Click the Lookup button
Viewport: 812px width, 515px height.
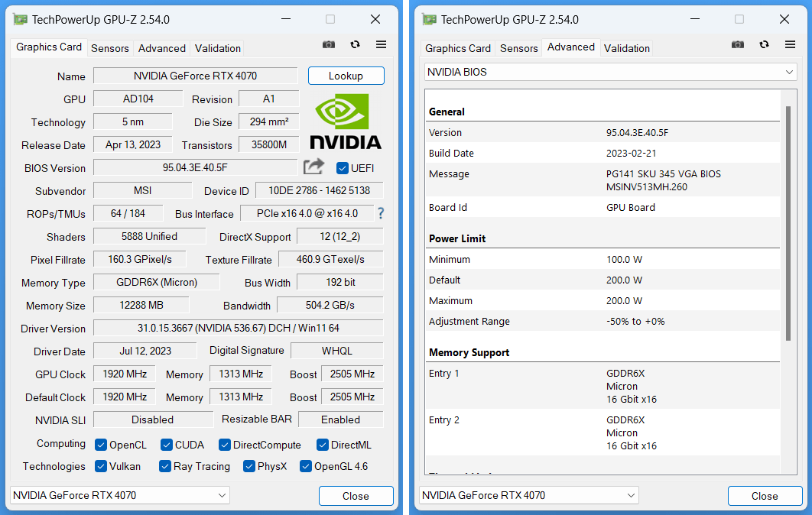pos(346,76)
